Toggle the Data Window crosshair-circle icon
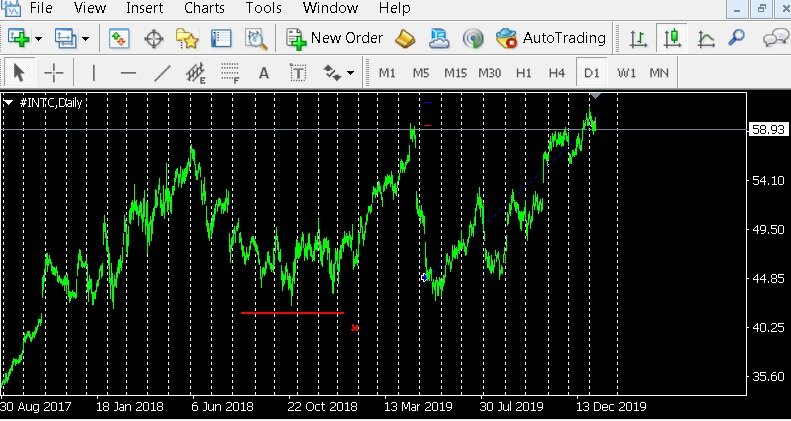791x421 pixels. [154, 38]
